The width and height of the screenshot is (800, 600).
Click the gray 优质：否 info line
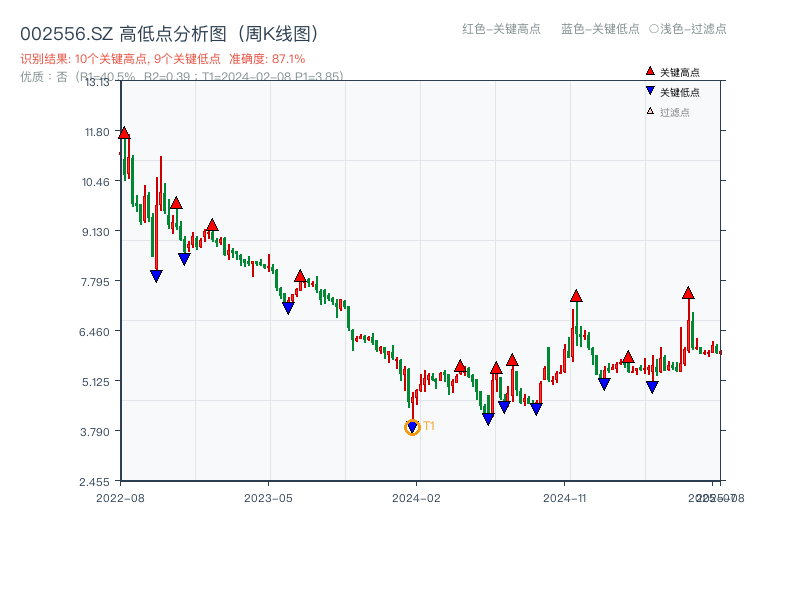pyautogui.click(x=181, y=76)
